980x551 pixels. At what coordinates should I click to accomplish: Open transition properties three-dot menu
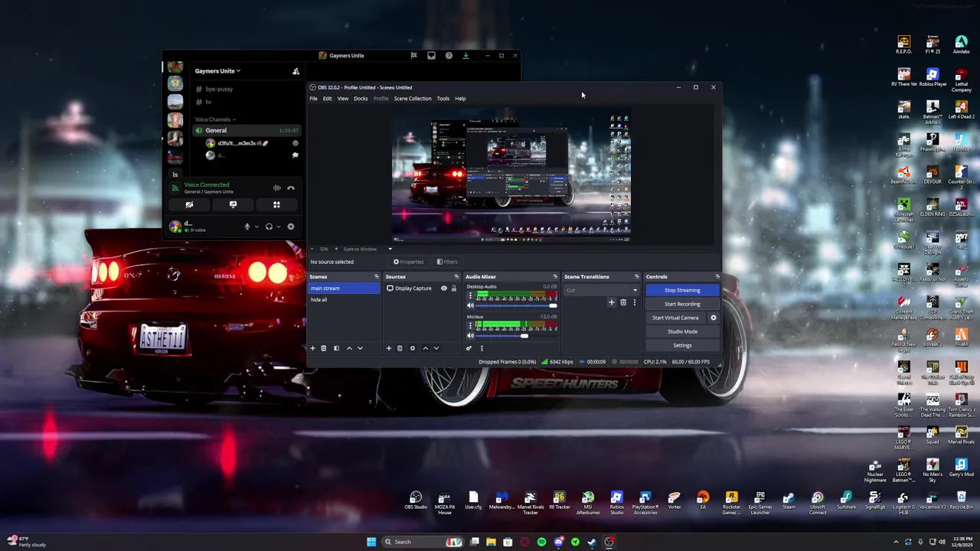(x=634, y=302)
